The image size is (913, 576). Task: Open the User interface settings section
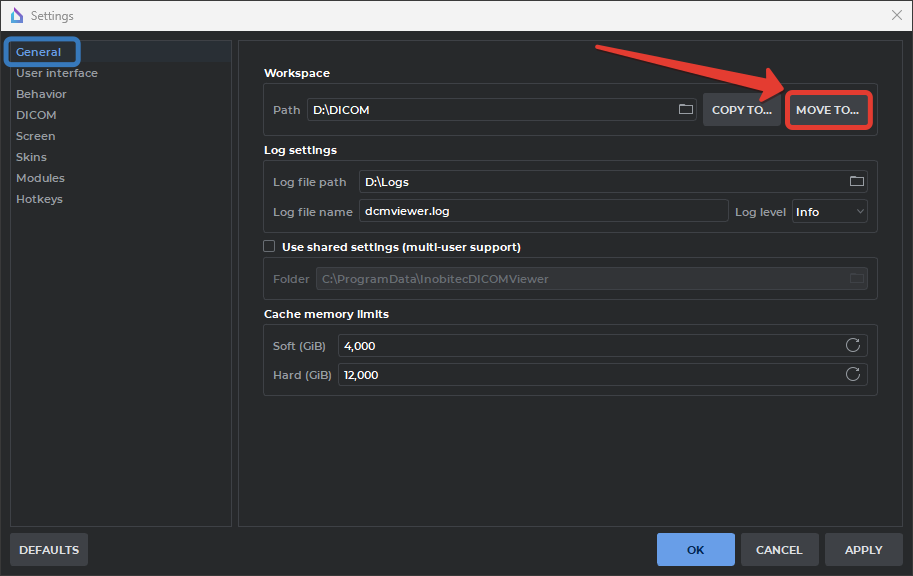(57, 73)
